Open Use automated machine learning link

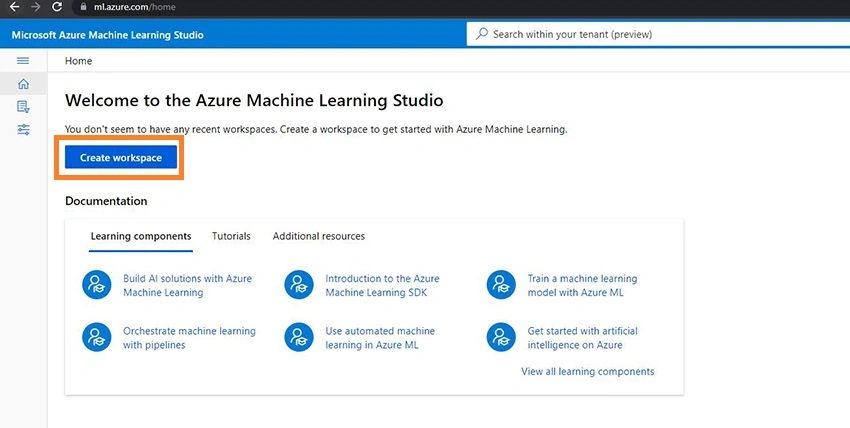click(380, 338)
